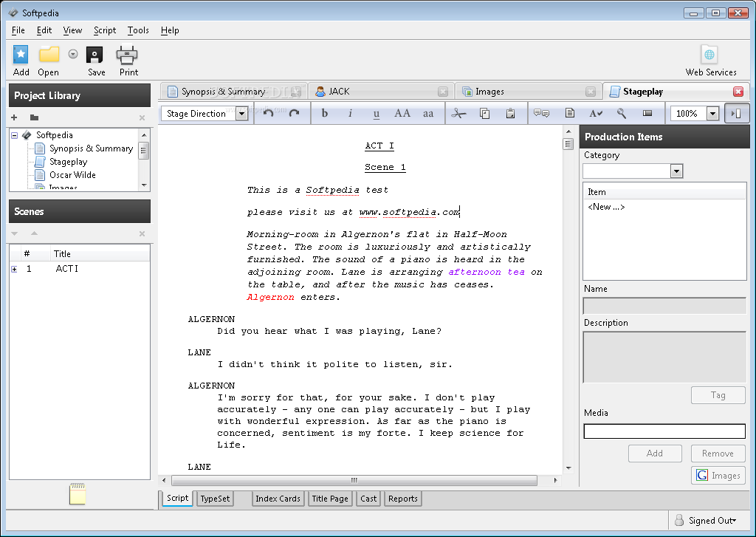The width and height of the screenshot is (756, 537).
Task: Click the rectangle icon beside the zoom box
Action: coord(647,113)
